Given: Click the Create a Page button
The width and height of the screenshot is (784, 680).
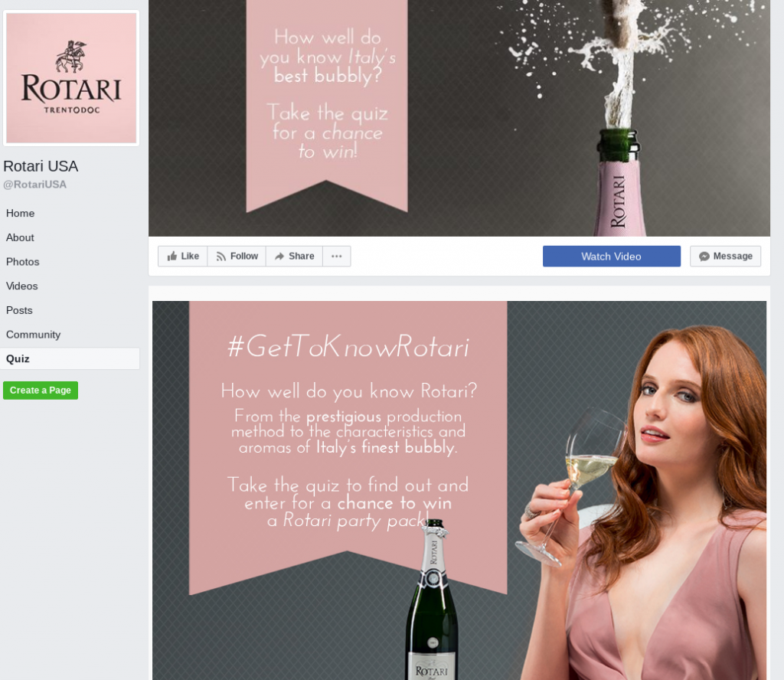Looking at the screenshot, I should click(x=40, y=390).
